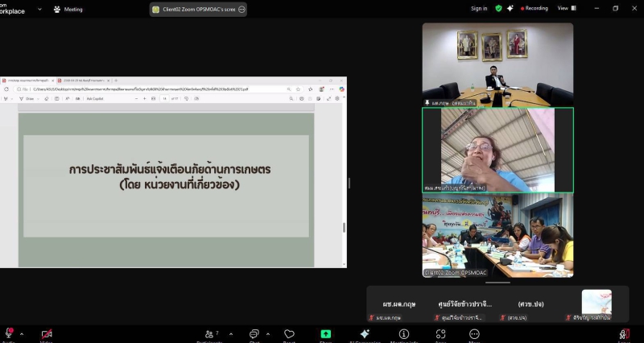Zoom out PDF with minus icon

(136, 98)
